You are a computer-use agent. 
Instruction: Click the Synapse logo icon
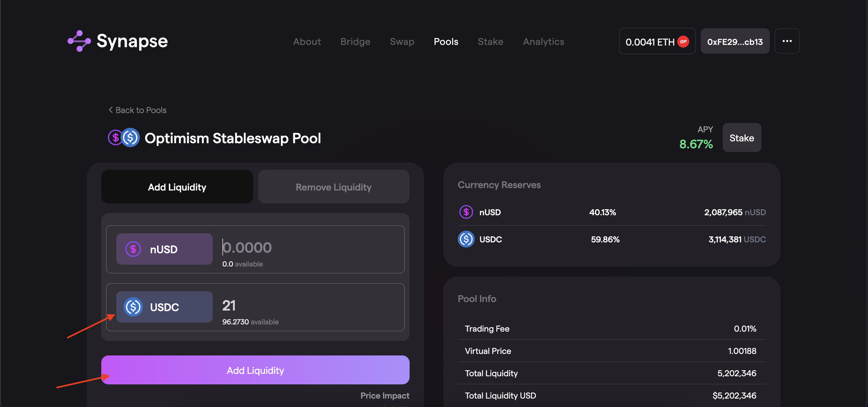coord(79,41)
